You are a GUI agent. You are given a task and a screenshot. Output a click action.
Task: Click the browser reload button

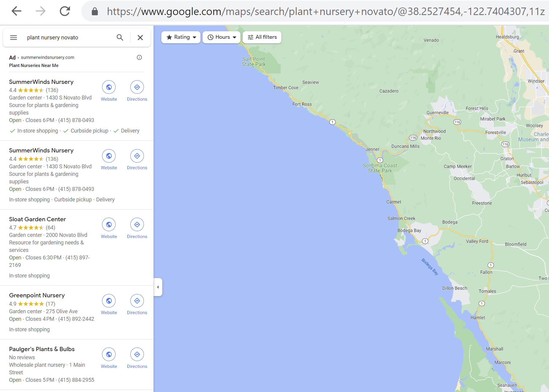(x=65, y=11)
